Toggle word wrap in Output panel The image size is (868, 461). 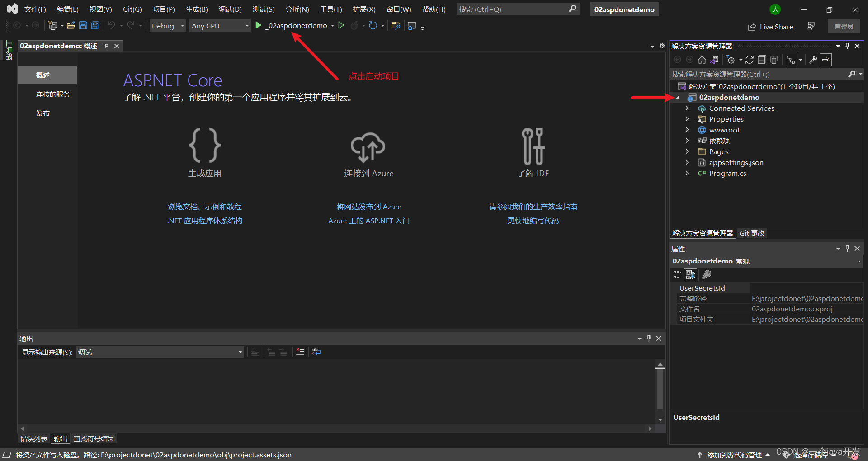[x=316, y=352]
